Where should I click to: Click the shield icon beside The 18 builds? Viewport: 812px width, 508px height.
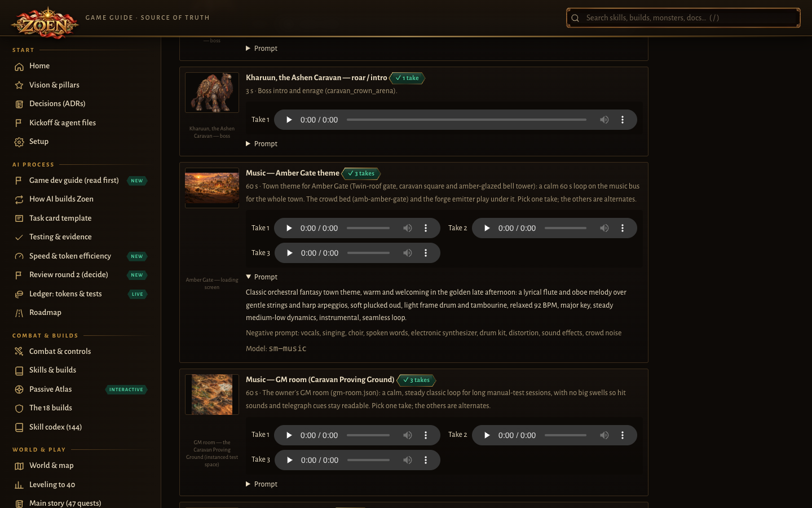(19, 408)
